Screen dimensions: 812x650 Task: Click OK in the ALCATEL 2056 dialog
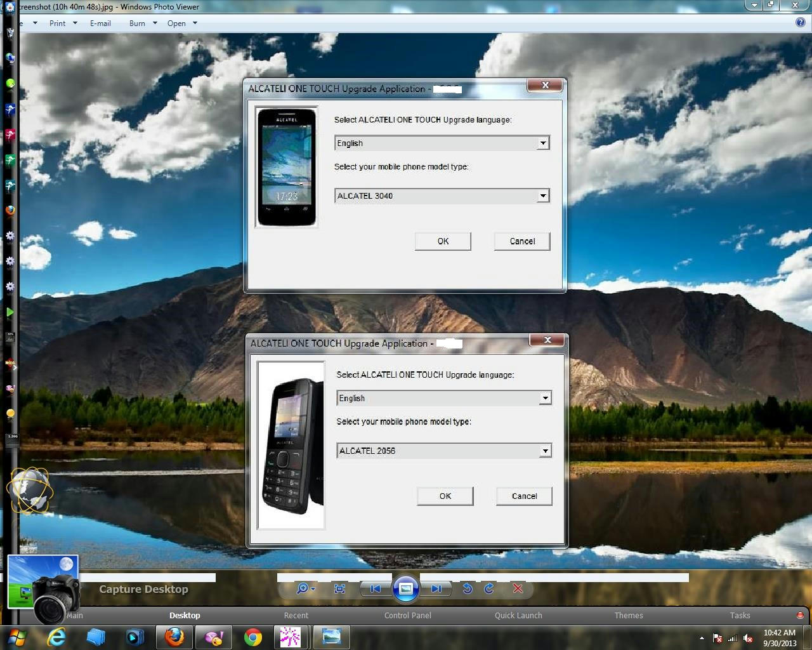445,496
